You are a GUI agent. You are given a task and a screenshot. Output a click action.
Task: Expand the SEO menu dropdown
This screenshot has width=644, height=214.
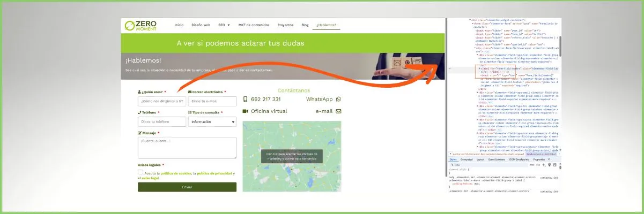[x=224, y=25]
